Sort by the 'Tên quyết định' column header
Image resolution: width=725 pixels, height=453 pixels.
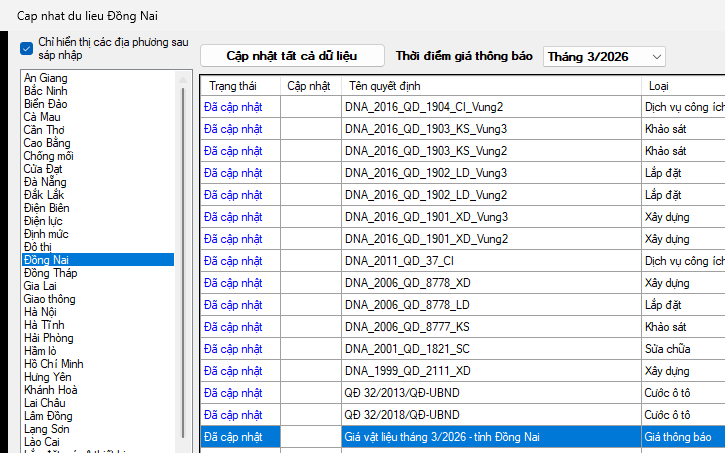point(385,86)
